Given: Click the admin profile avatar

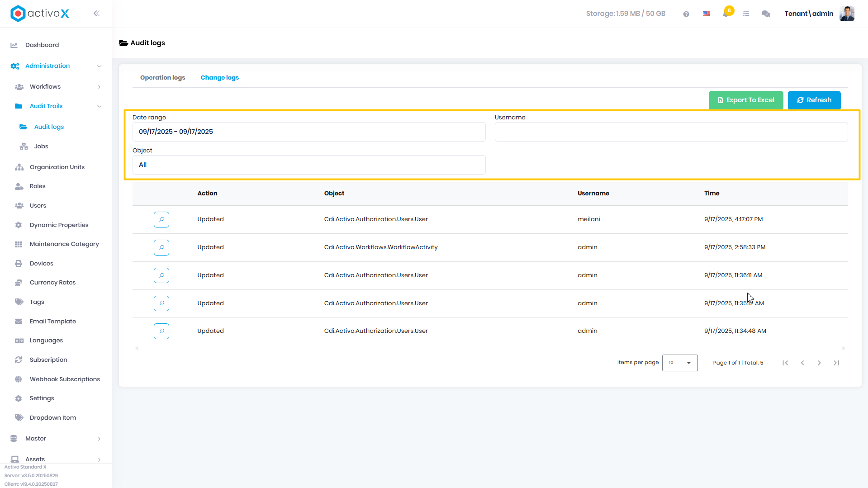Looking at the screenshot, I should [x=847, y=14].
